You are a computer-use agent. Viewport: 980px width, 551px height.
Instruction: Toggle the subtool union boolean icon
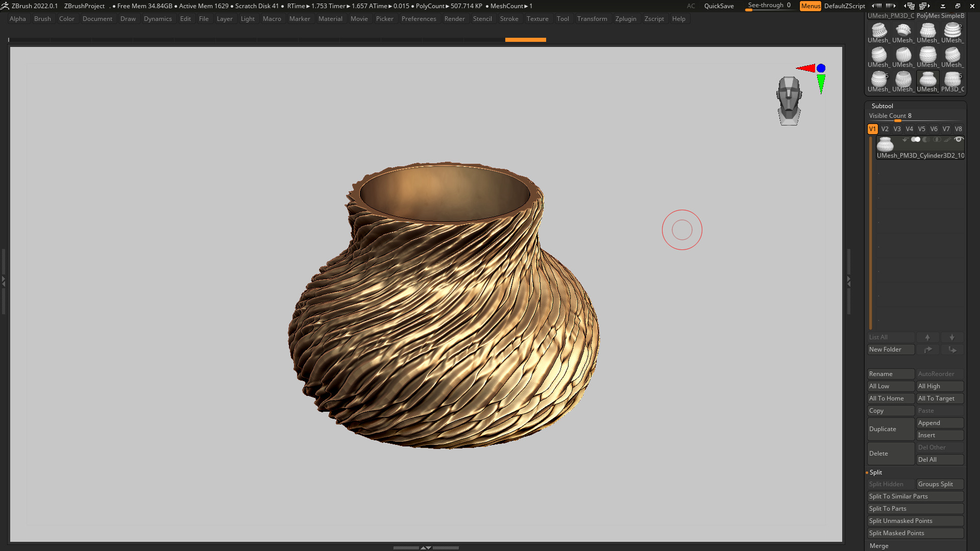click(x=916, y=139)
